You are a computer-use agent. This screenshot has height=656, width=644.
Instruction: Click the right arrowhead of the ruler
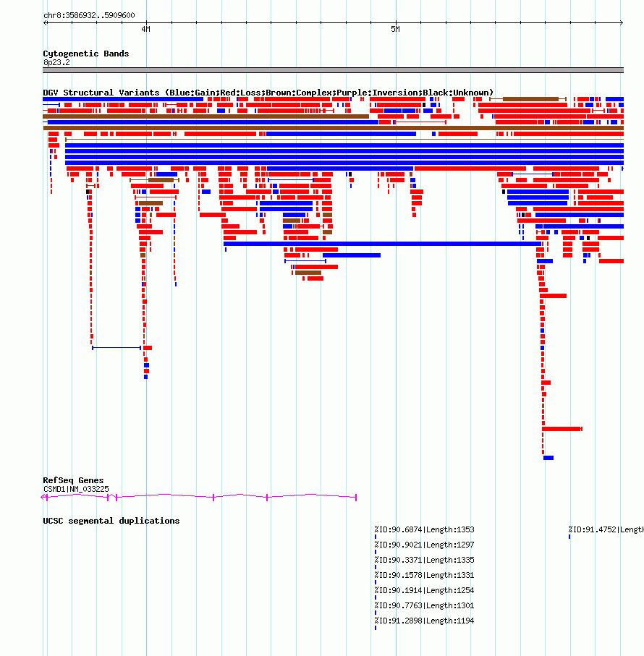[x=622, y=22]
